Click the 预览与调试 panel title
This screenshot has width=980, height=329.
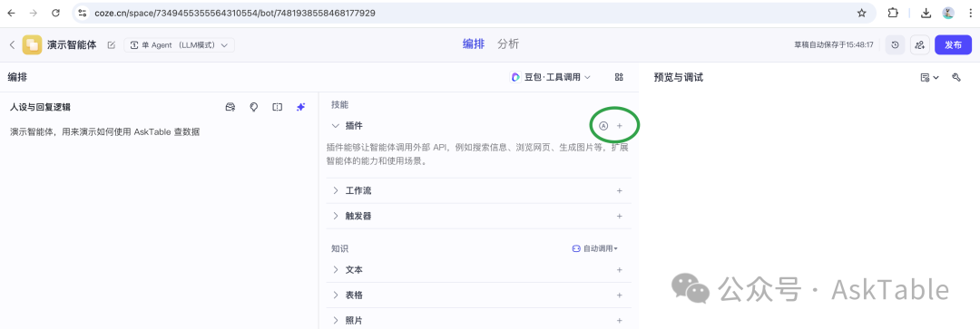[x=678, y=77]
